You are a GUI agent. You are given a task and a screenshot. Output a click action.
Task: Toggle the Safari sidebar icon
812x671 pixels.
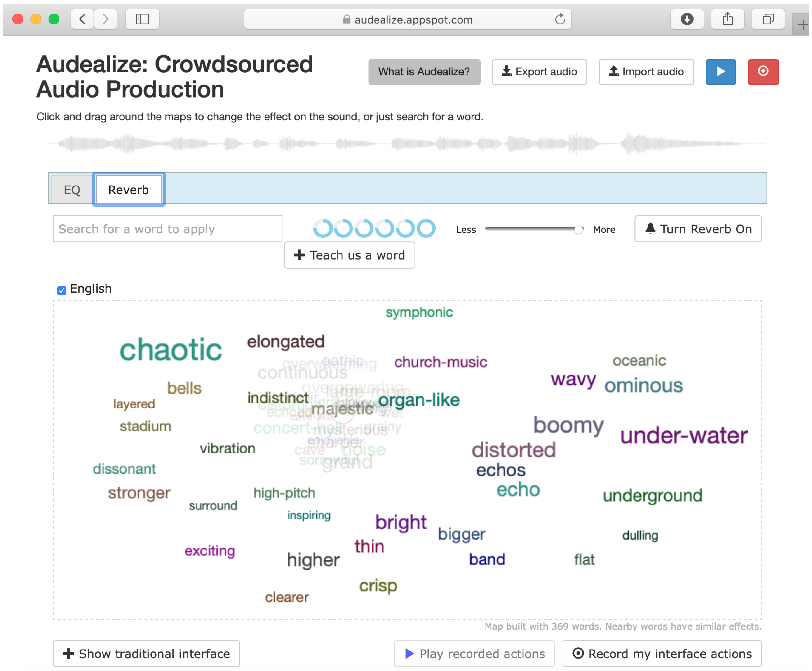tap(142, 19)
